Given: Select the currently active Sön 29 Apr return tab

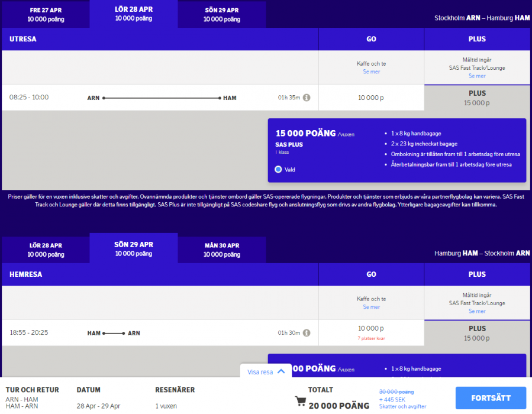Looking at the screenshot, I should [x=133, y=248].
